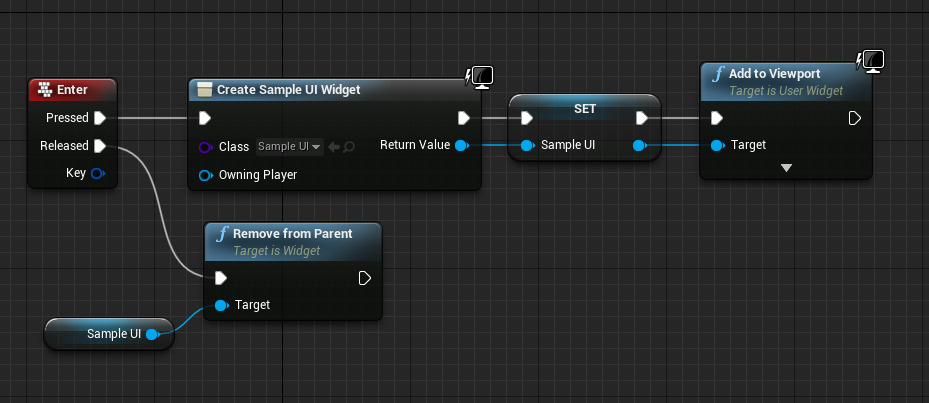
Task: Click the Released execution pin on Enter node
Action: pos(100,146)
